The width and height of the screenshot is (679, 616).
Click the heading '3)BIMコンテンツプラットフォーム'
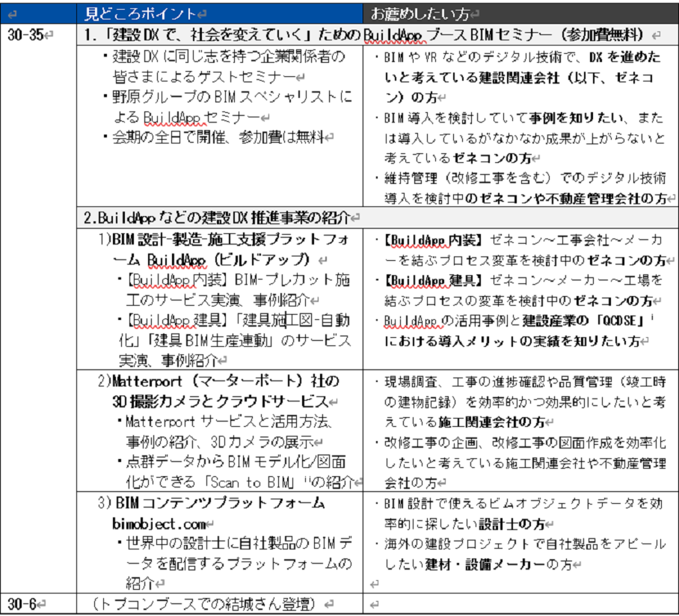[211, 502]
